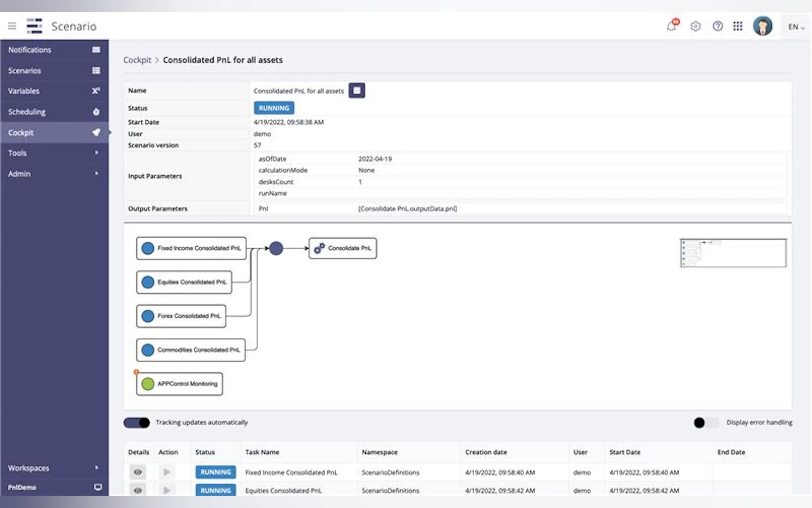The height and width of the screenshot is (508, 812).
Task: Stop the running scenario with square button
Action: click(x=356, y=91)
